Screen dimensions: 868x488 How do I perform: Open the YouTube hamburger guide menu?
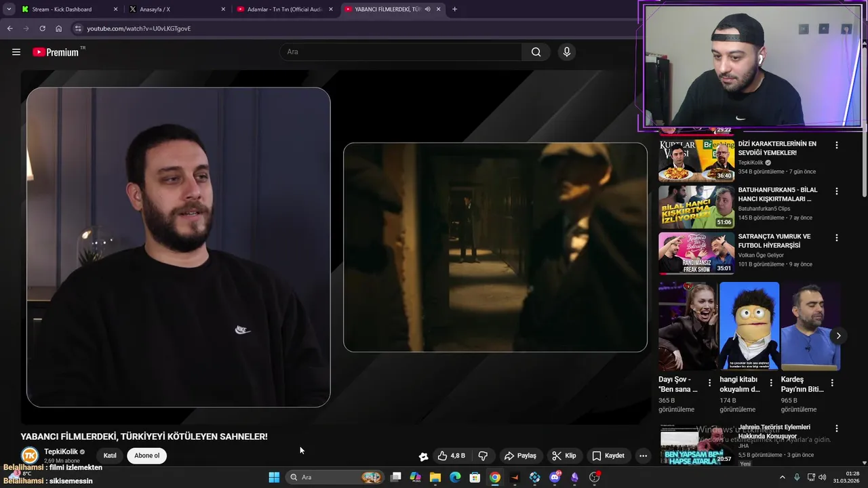pyautogui.click(x=16, y=52)
